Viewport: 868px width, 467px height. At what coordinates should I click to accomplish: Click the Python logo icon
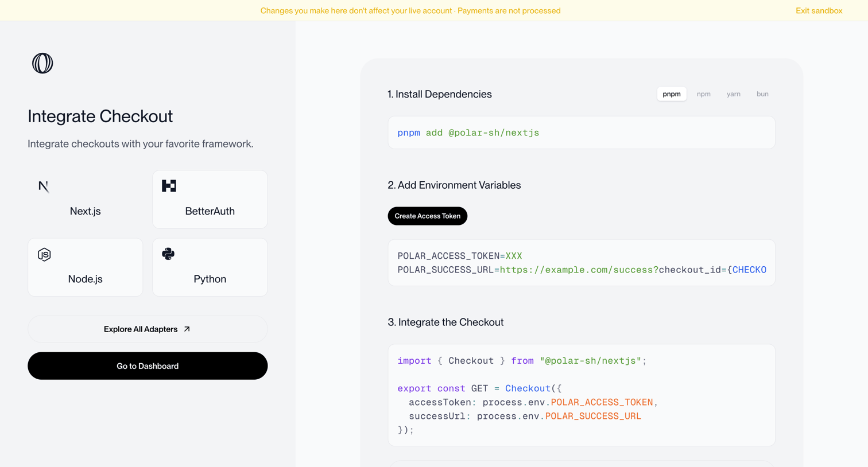(x=168, y=254)
